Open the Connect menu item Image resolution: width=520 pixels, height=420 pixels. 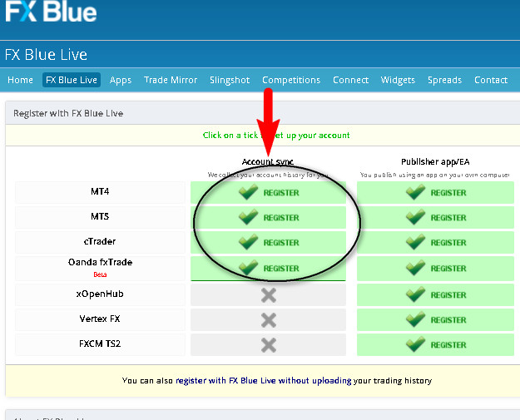click(350, 80)
